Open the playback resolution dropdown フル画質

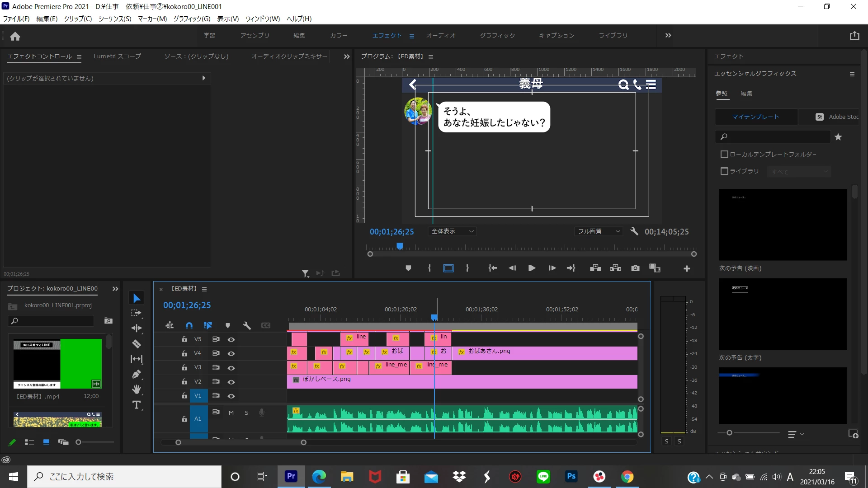point(599,231)
